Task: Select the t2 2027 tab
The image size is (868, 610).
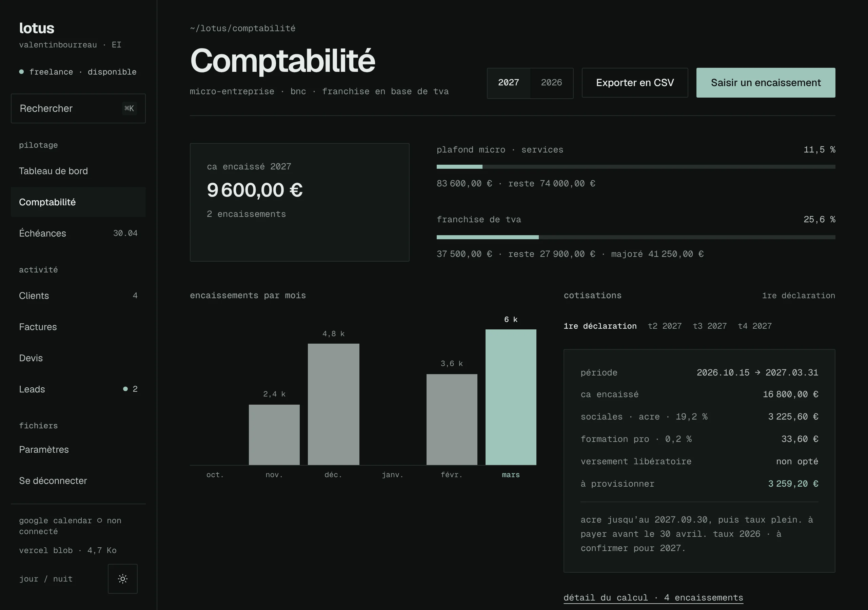Action: click(665, 326)
